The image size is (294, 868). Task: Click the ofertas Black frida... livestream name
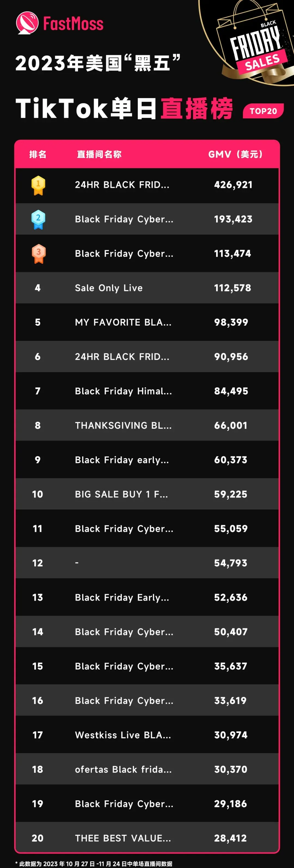click(123, 769)
